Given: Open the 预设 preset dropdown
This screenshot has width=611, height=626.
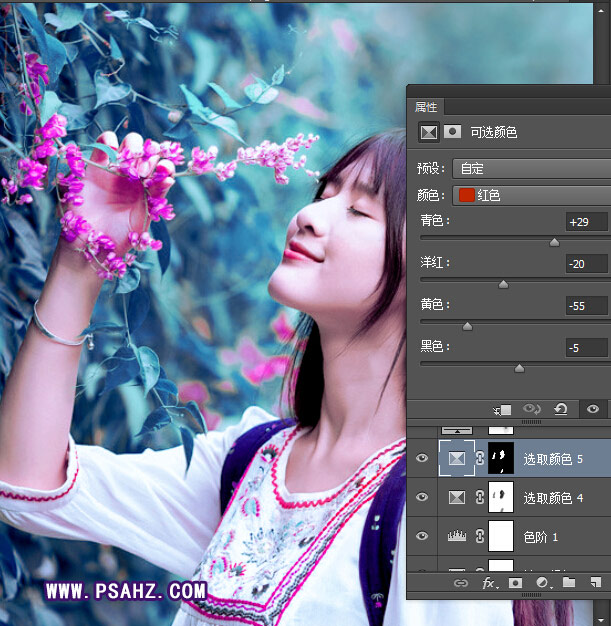Looking at the screenshot, I should coord(530,168).
